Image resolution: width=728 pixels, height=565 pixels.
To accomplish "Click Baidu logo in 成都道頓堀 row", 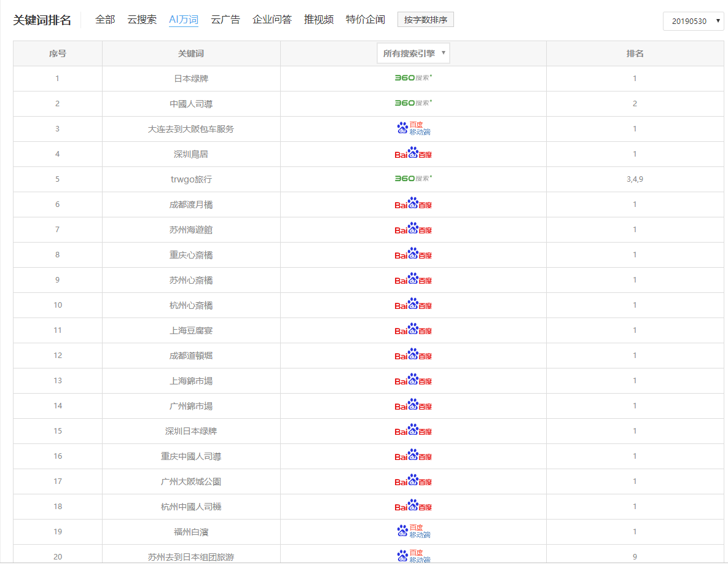I will click(x=413, y=355).
